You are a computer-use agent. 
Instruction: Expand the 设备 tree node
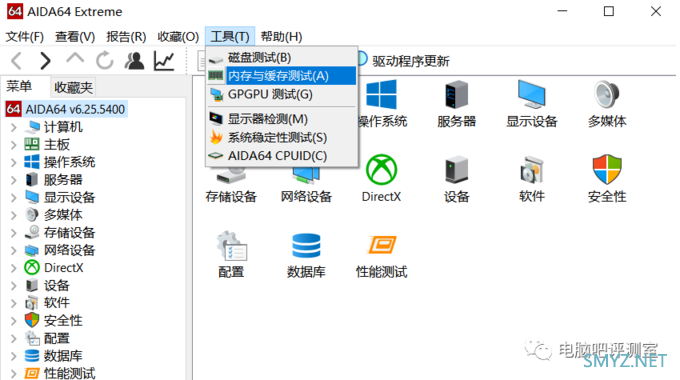click(x=14, y=286)
